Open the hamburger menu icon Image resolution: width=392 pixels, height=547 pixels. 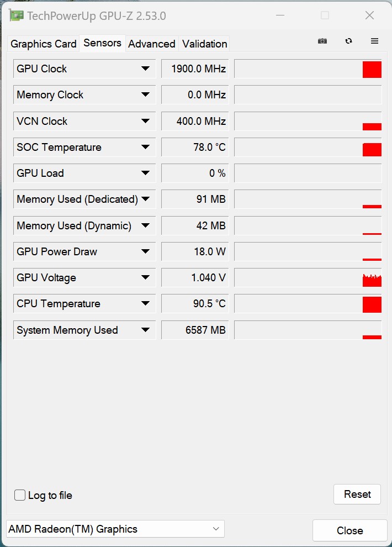click(x=374, y=41)
